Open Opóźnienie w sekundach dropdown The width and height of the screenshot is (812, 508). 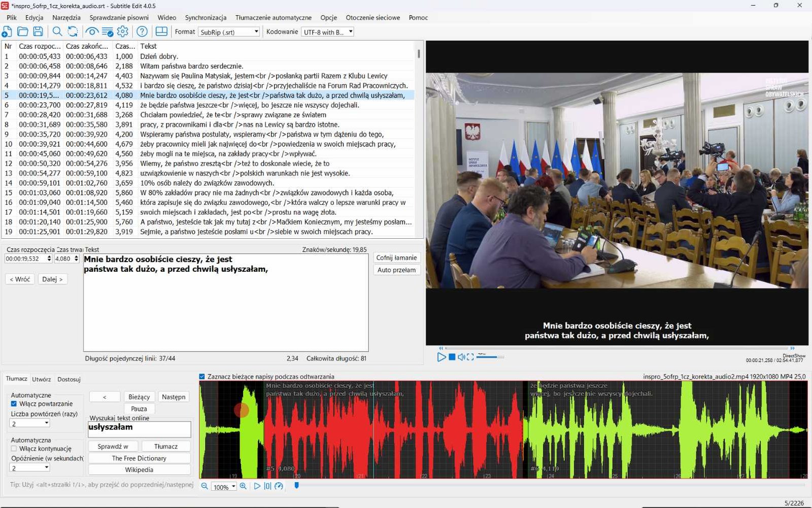coord(30,468)
